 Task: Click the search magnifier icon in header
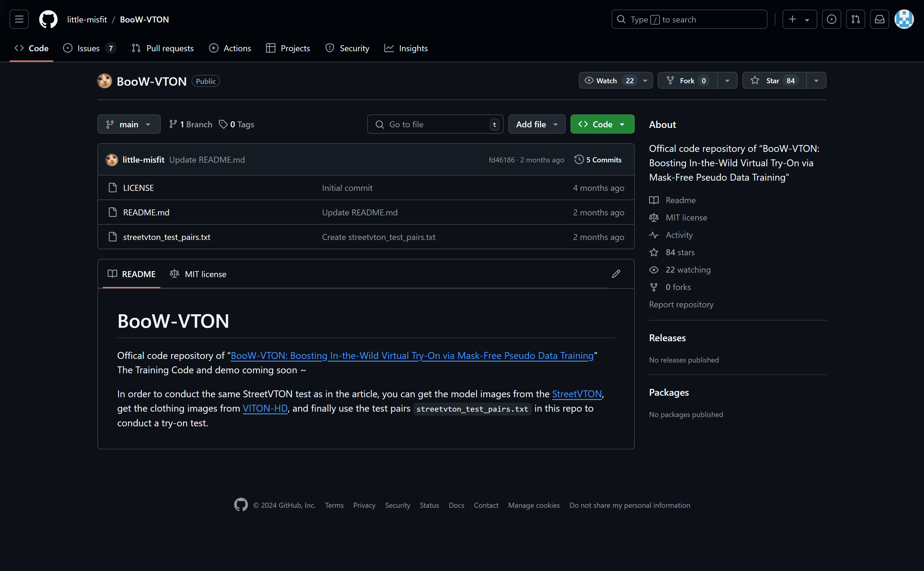[621, 19]
